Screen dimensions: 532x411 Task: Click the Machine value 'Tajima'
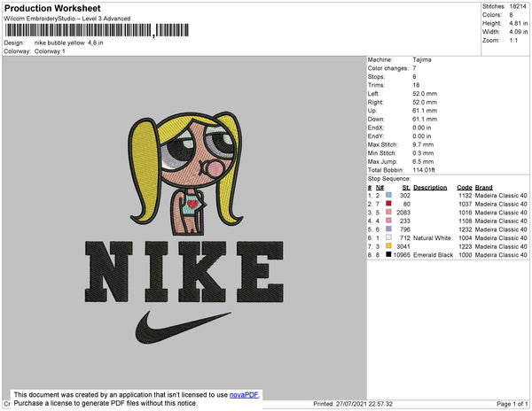[x=422, y=59]
